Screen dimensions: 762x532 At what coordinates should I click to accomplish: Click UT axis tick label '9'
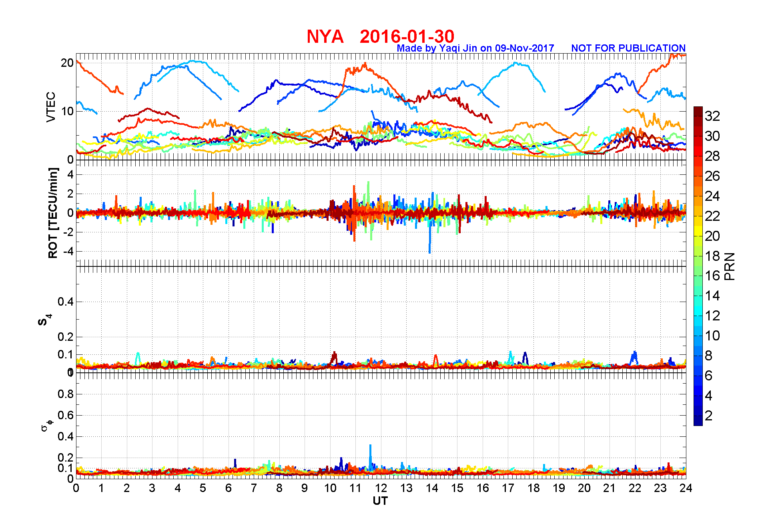pos(305,488)
